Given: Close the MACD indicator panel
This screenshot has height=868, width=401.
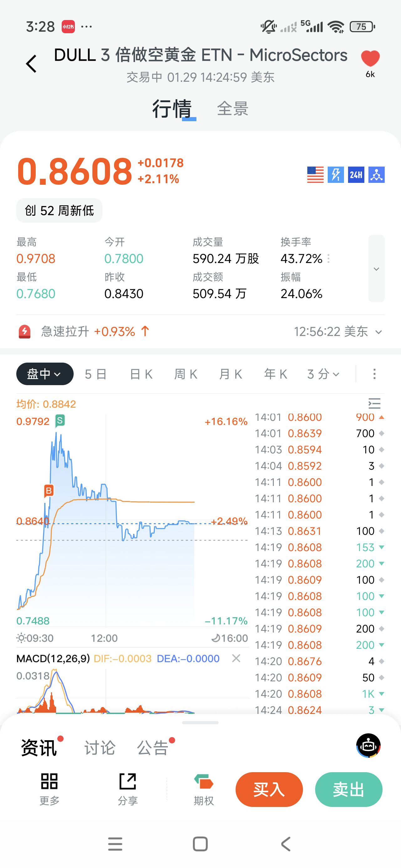Looking at the screenshot, I should pyautogui.click(x=236, y=658).
